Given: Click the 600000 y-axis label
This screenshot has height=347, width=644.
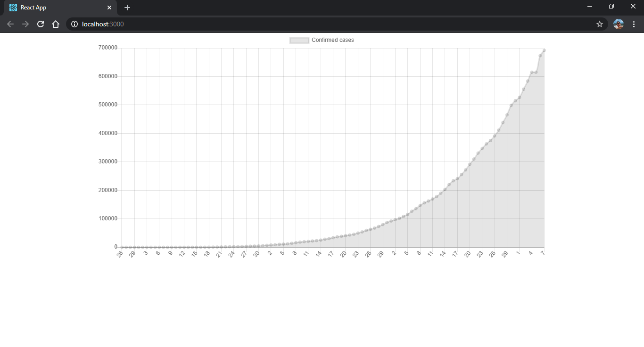Looking at the screenshot, I should (108, 76).
